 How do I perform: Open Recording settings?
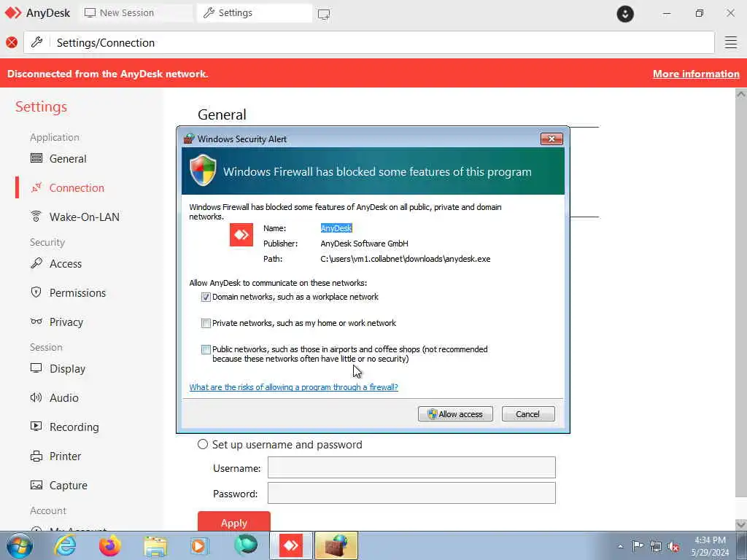pyautogui.click(x=64, y=427)
